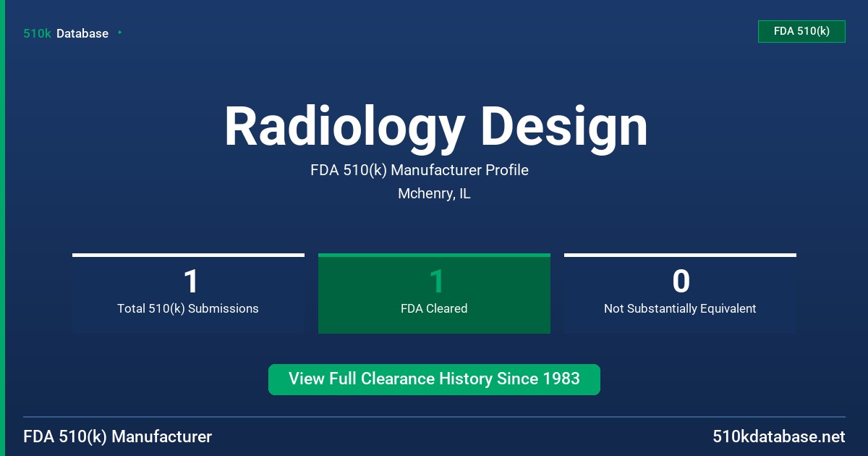Open the Not Substantially Equivalent card
Viewport: 868px width, 456px height.
(x=680, y=293)
